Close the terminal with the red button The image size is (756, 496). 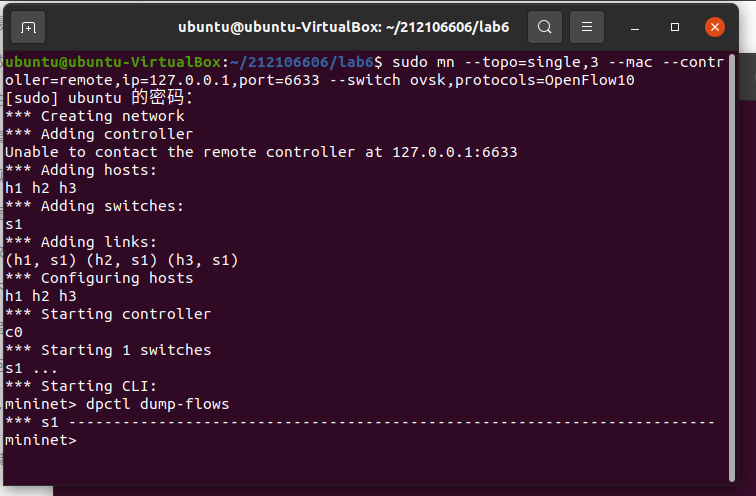coord(715,27)
